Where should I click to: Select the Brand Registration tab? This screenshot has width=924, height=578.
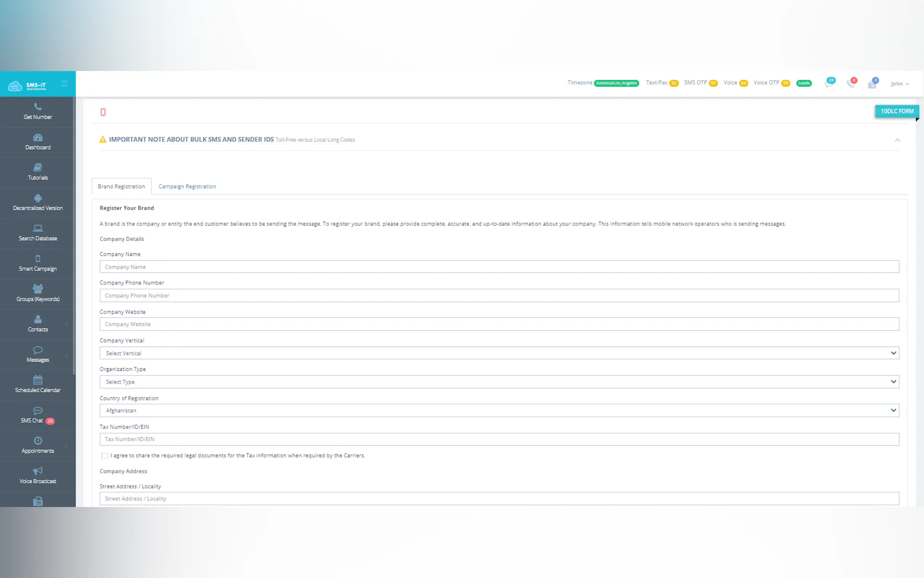[121, 186]
